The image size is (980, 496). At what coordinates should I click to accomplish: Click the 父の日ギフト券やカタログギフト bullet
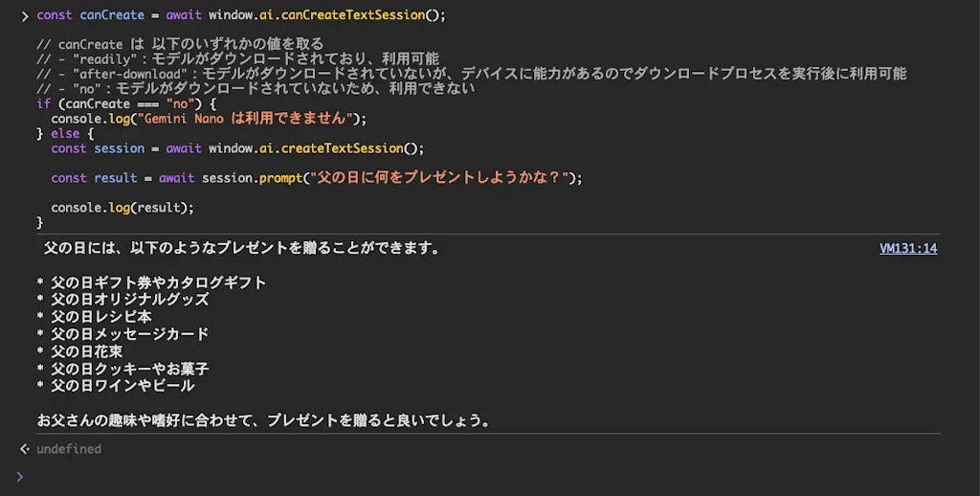click(152, 282)
